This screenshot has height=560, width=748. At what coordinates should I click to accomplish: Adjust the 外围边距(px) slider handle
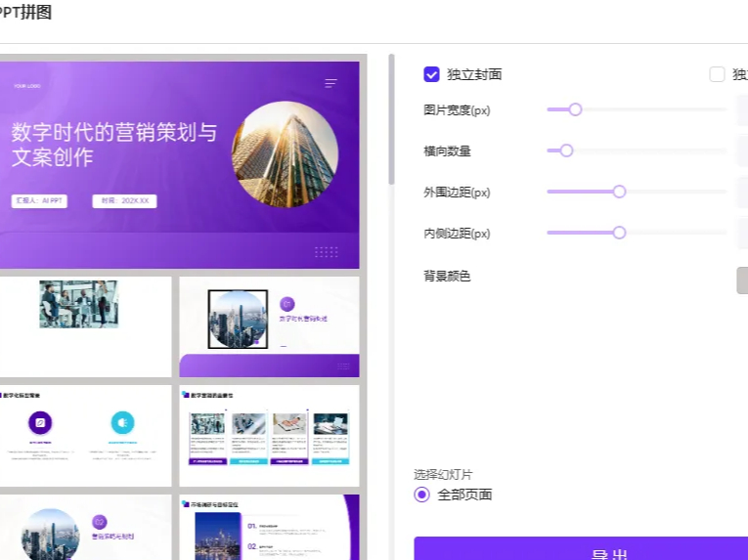(619, 192)
